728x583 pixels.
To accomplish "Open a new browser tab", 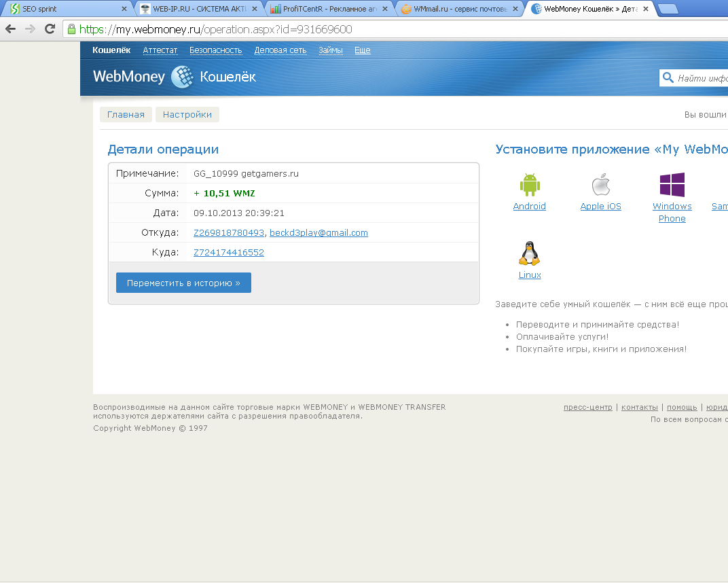I will [668, 9].
